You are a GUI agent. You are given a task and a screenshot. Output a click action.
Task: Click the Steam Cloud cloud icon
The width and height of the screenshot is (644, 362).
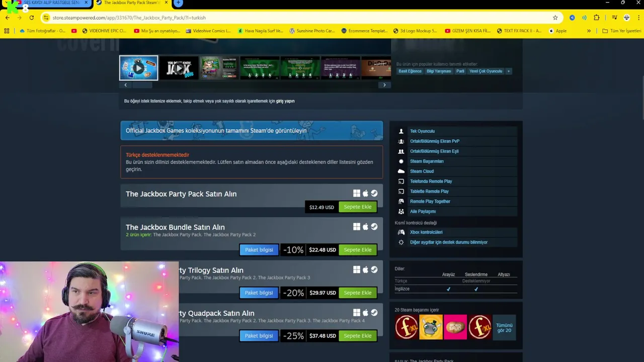401,171
